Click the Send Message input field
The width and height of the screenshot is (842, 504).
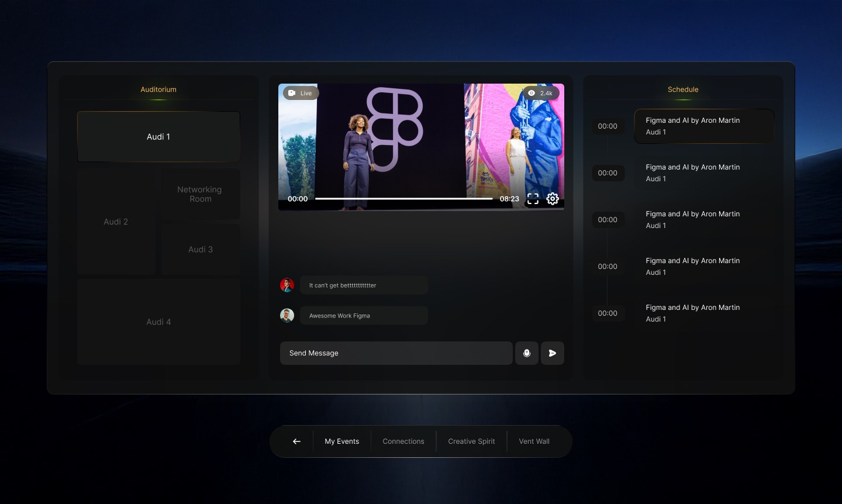pos(396,353)
